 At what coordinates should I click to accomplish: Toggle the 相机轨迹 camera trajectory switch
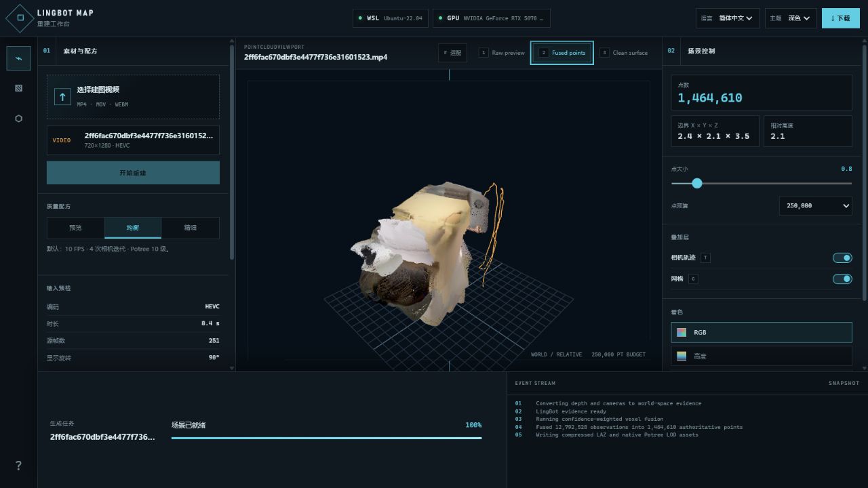pyautogui.click(x=842, y=258)
